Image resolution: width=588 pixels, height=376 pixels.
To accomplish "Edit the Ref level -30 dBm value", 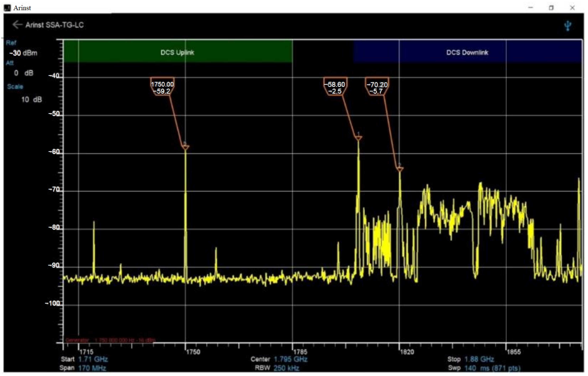I will coord(24,53).
